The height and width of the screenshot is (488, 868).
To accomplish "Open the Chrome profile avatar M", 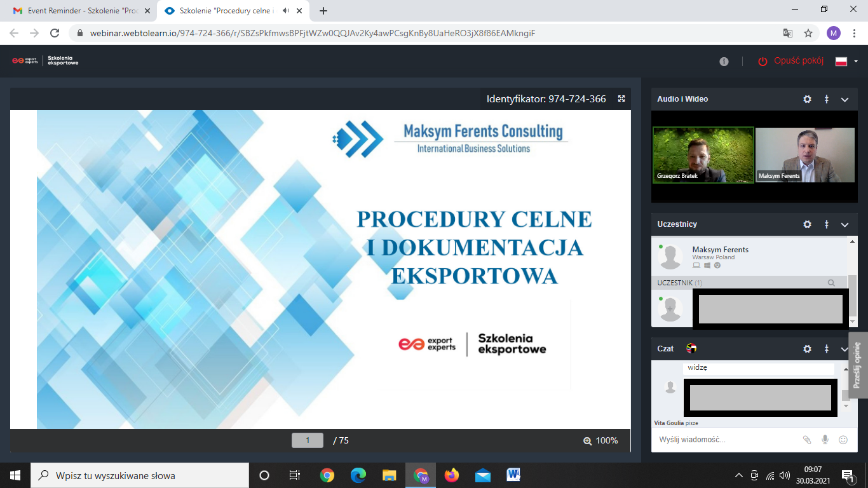I will pos(834,33).
